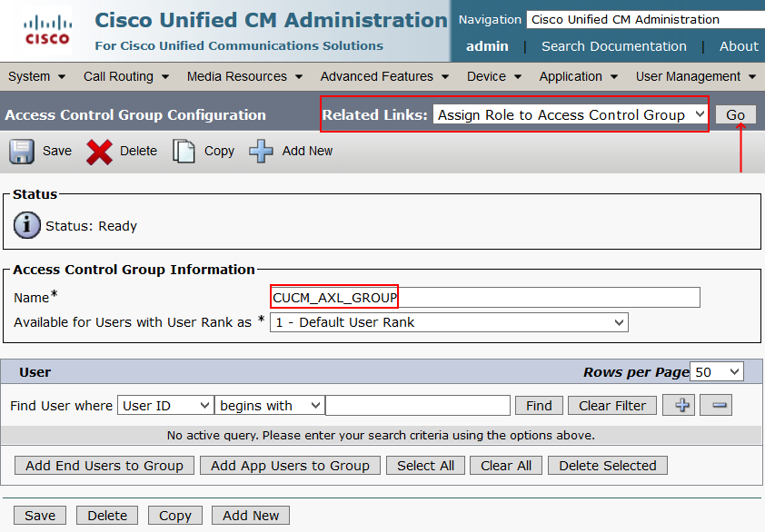This screenshot has height=532, width=765.
Task: Click the bottom Add New button
Action: pyautogui.click(x=251, y=515)
